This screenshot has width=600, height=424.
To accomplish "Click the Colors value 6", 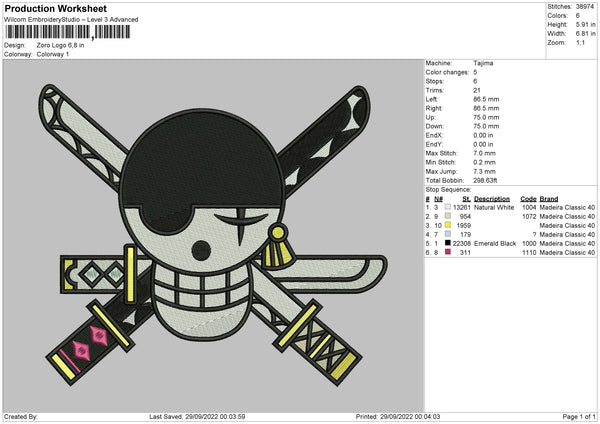I will coord(578,16).
